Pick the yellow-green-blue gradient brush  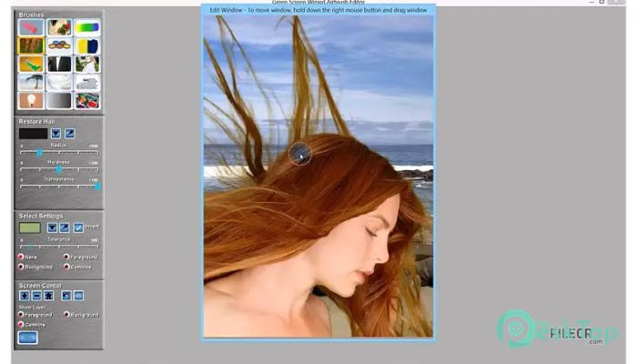87,27
